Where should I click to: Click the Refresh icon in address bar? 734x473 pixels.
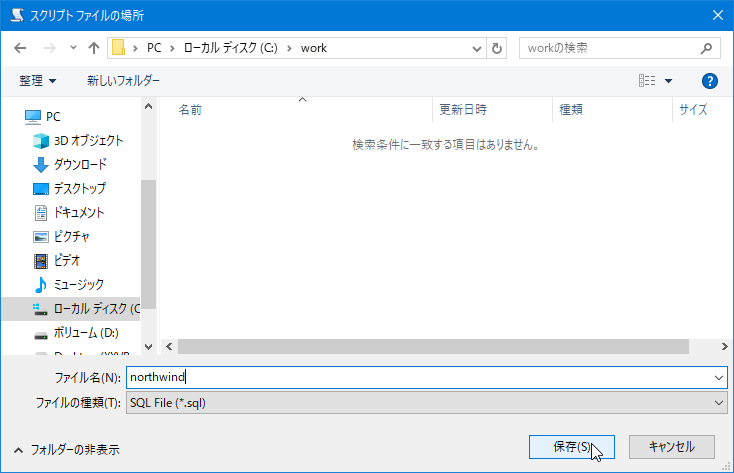(498, 48)
